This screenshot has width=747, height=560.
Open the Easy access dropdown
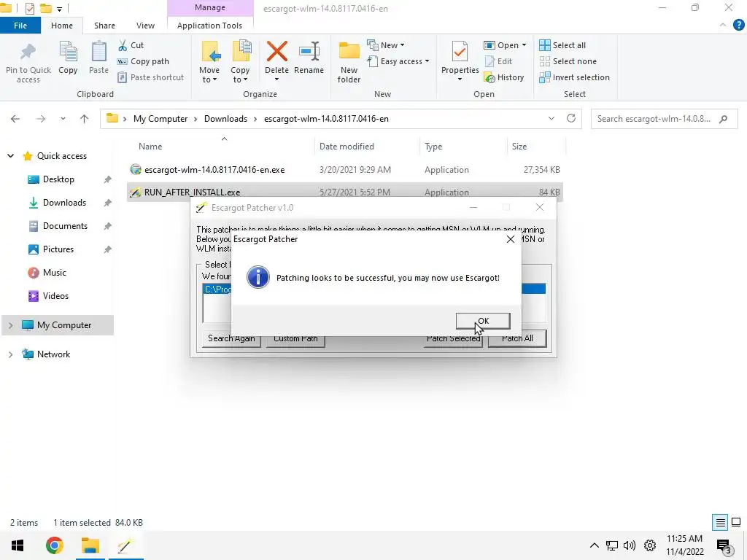coord(398,61)
